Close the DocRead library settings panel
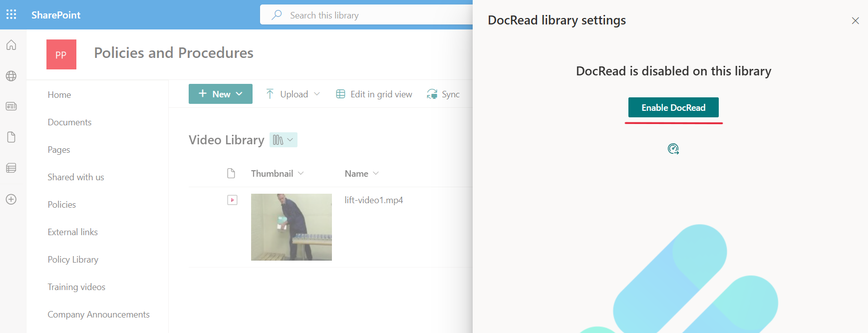Viewport: 868px width, 333px height. 855,20
